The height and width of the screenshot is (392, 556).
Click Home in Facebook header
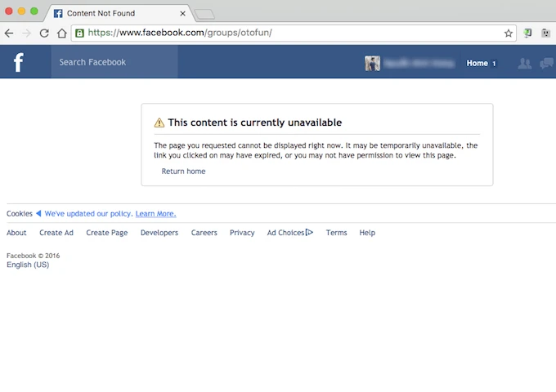coord(477,63)
